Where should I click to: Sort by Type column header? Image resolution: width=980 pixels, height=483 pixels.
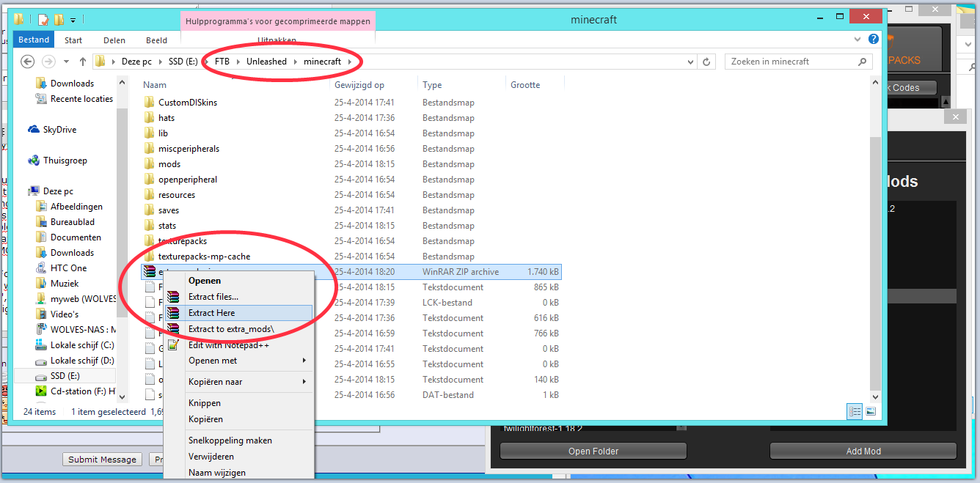[x=432, y=85]
